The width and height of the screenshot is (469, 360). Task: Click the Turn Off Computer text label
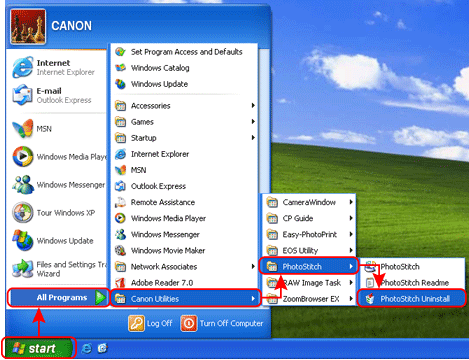click(x=231, y=323)
